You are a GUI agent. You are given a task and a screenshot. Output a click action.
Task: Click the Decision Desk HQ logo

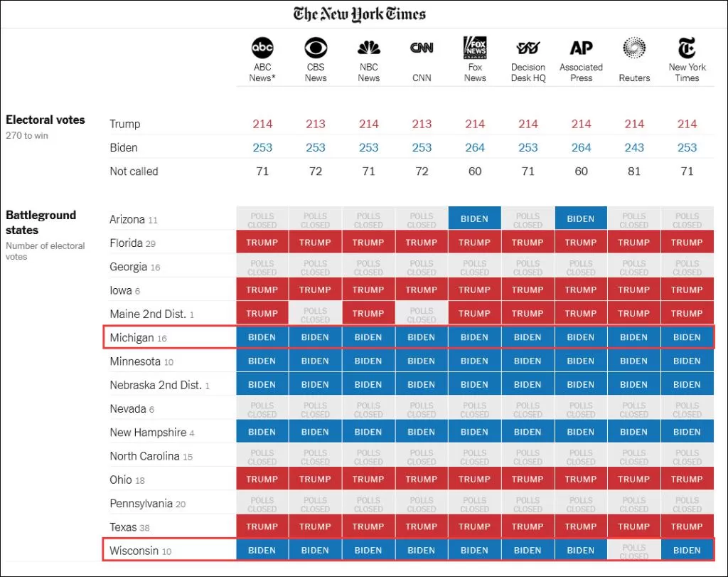[x=528, y=48]
